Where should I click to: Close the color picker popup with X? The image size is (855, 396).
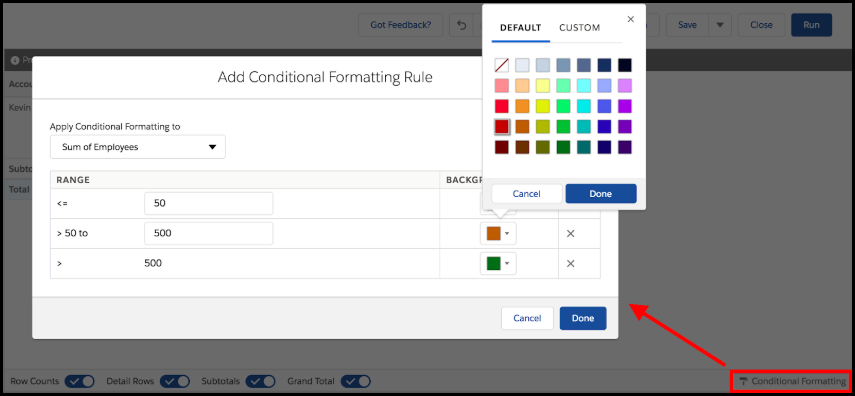click(x=630, y=20)
